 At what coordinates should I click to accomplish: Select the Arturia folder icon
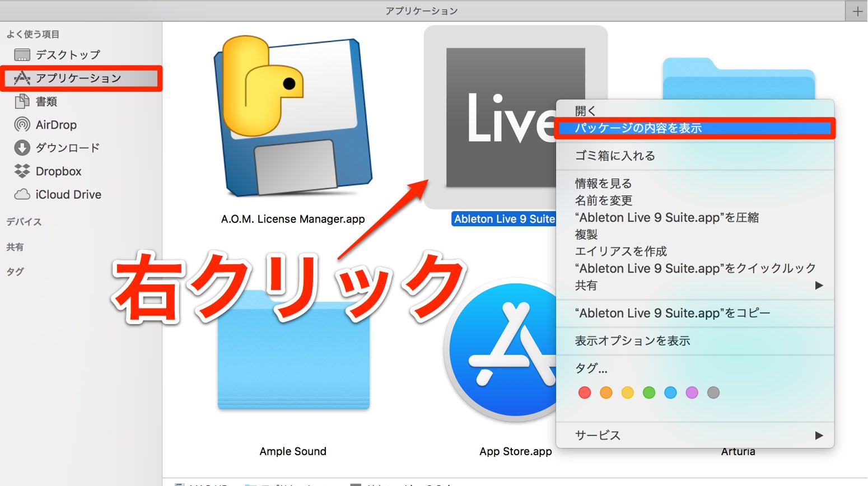pyautogui.click(x=739, y=78)
